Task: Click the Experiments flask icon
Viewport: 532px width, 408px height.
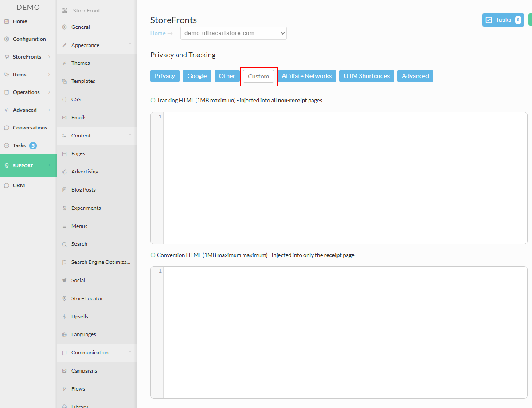Action: coord(64,208)
